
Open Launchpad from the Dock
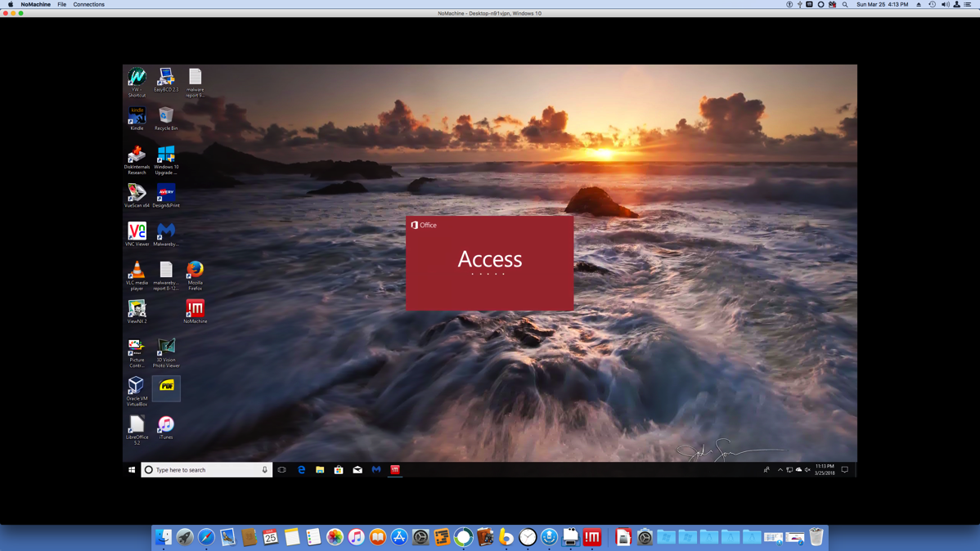184,536
